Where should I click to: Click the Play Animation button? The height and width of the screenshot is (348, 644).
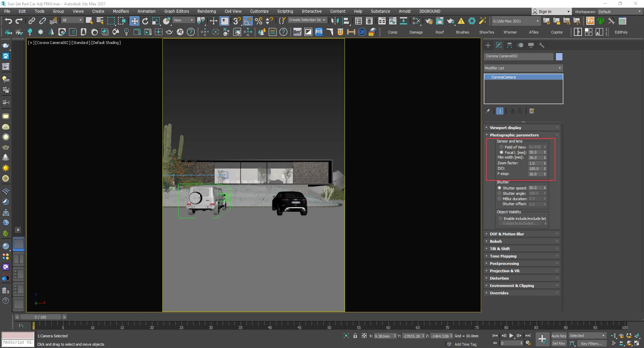pos(511,336)
